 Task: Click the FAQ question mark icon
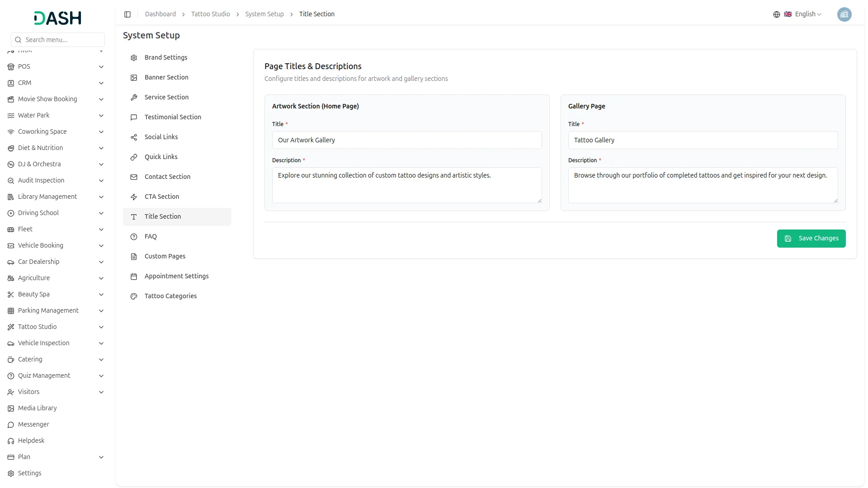[134, 237]
